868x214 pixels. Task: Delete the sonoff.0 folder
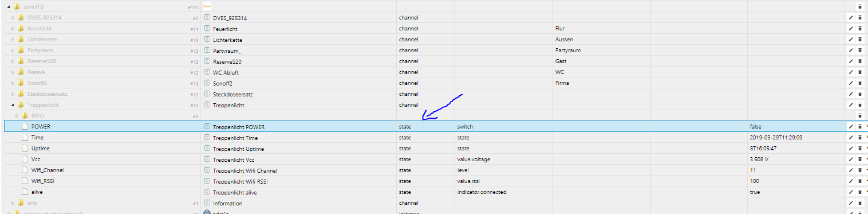(859, 7)
